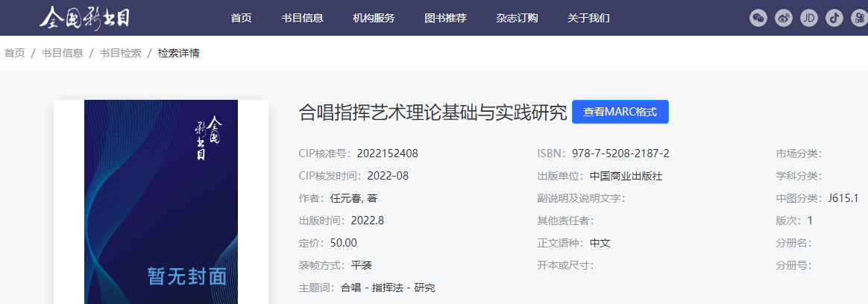Go to 首页 in top navigation

tap(241, 18)
